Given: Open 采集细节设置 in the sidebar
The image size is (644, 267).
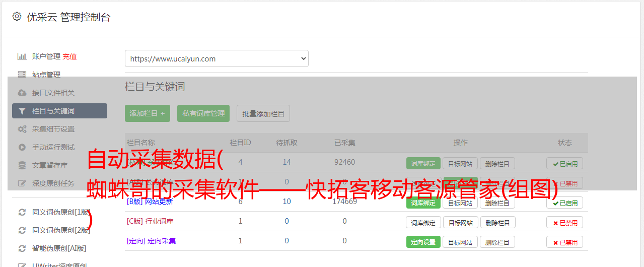Looking at the screenshot, I should pyautogui.click(x=53, y=129).
